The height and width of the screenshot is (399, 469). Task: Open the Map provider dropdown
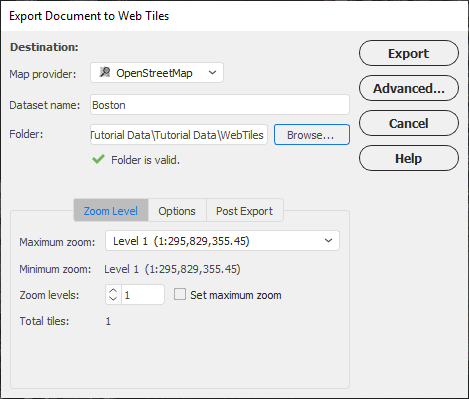(x=157, y=73)
